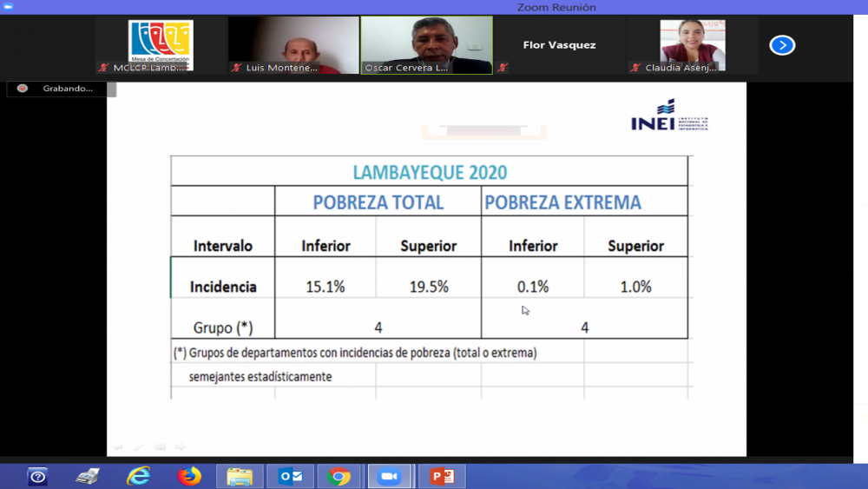
Task: Show next participants with blue arrow button
Action: click(x=782, y=45)
